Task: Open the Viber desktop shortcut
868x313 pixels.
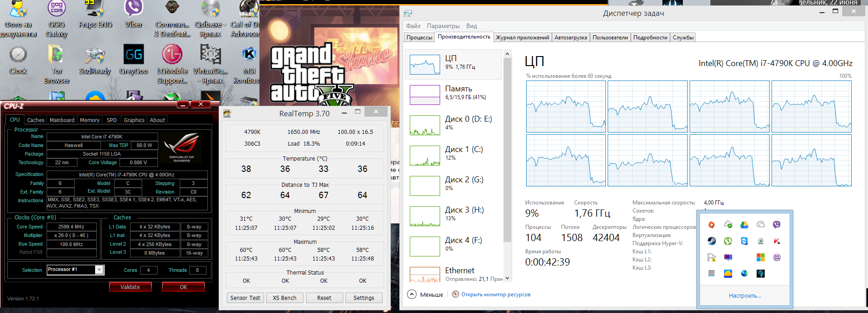Action: (x=134, y=15)
